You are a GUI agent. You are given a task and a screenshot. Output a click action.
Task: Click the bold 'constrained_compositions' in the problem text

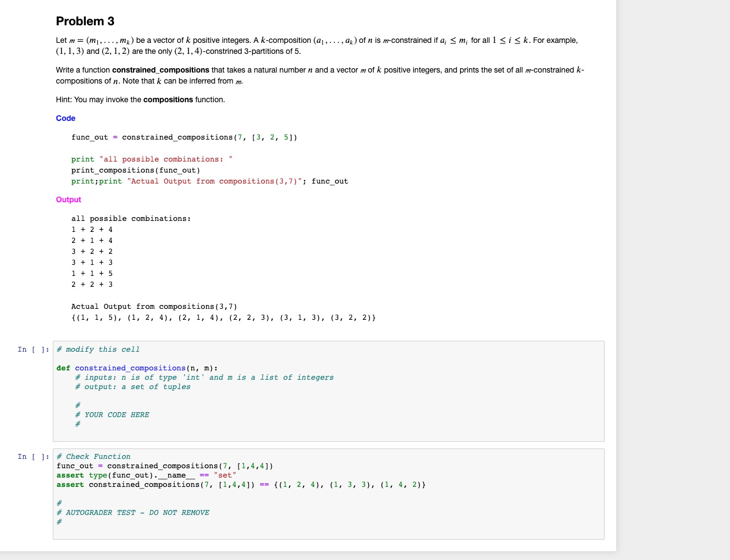click(161, 70)
